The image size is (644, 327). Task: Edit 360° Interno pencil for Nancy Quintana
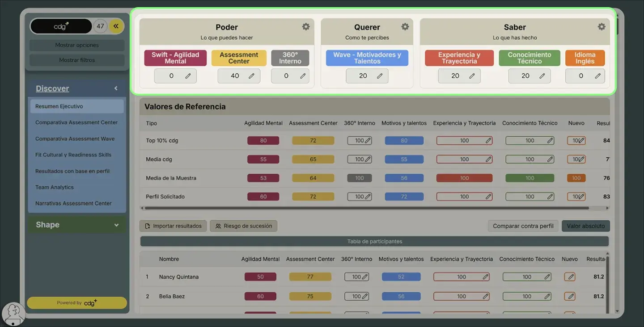pyautogui.click(x=365, y=277)
